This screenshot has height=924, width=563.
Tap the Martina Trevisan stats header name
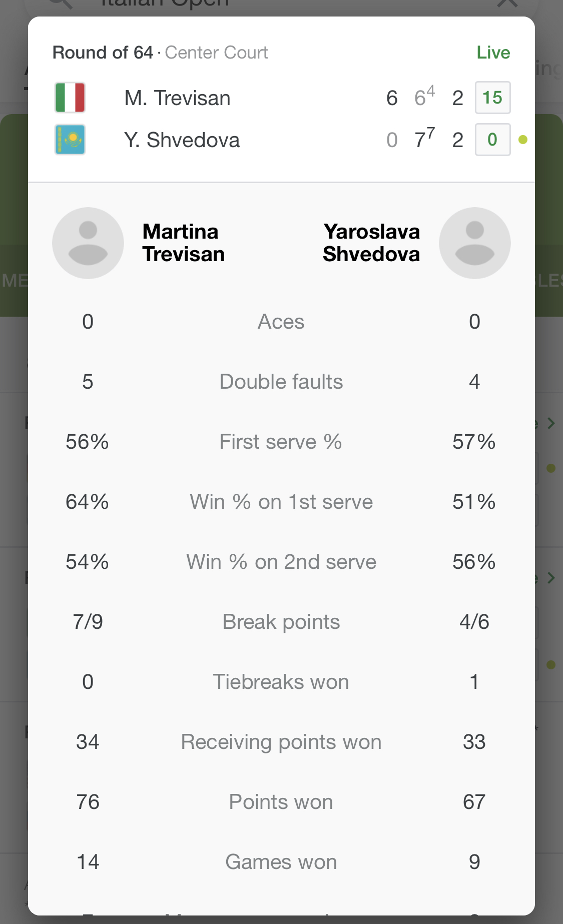183,243
